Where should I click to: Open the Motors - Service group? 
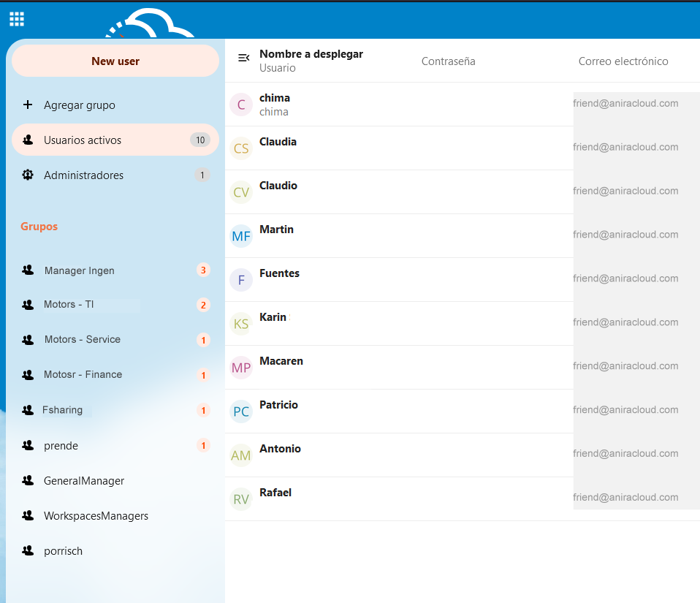tap(82, 339)
